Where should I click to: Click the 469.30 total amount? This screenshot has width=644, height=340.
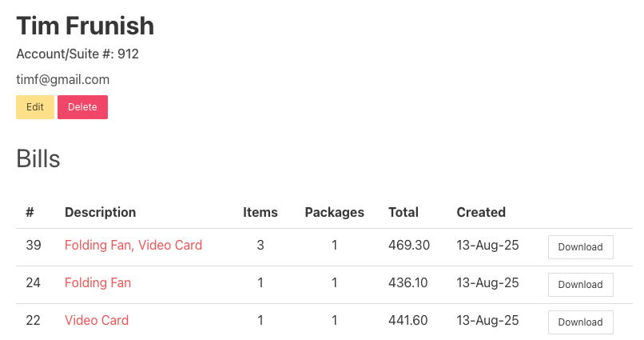(409, 245)
